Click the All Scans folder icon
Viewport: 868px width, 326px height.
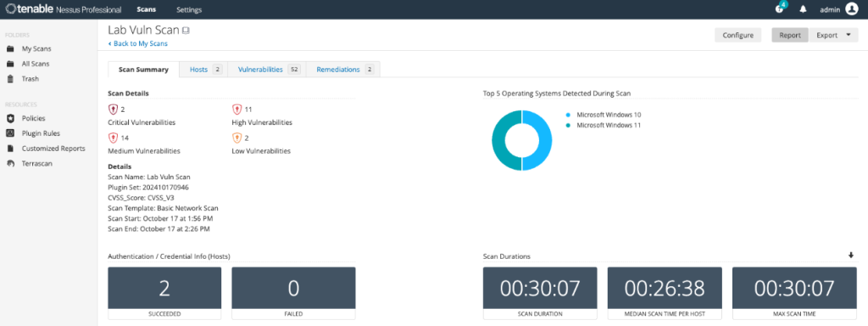[x=10, y=64]
